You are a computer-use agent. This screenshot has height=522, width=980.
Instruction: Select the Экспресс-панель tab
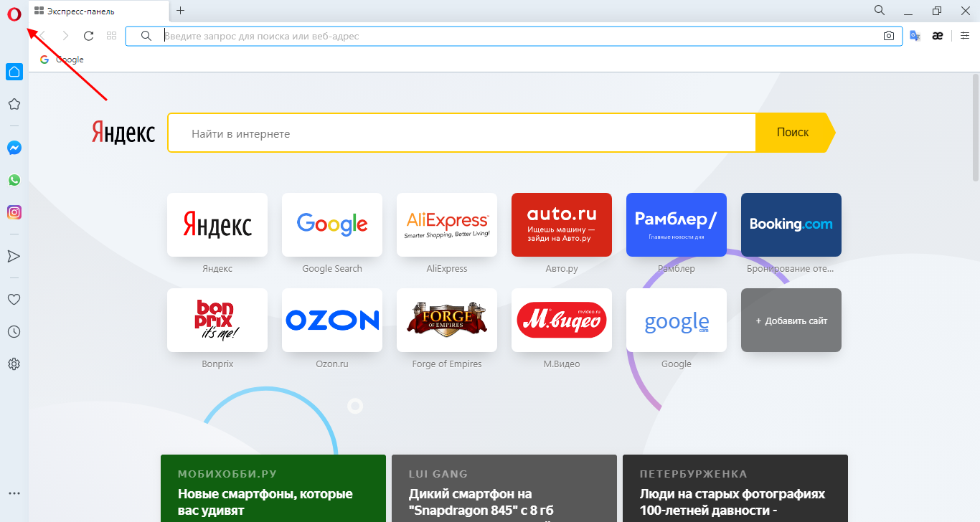pyautogui.click(x=100, y=11)
